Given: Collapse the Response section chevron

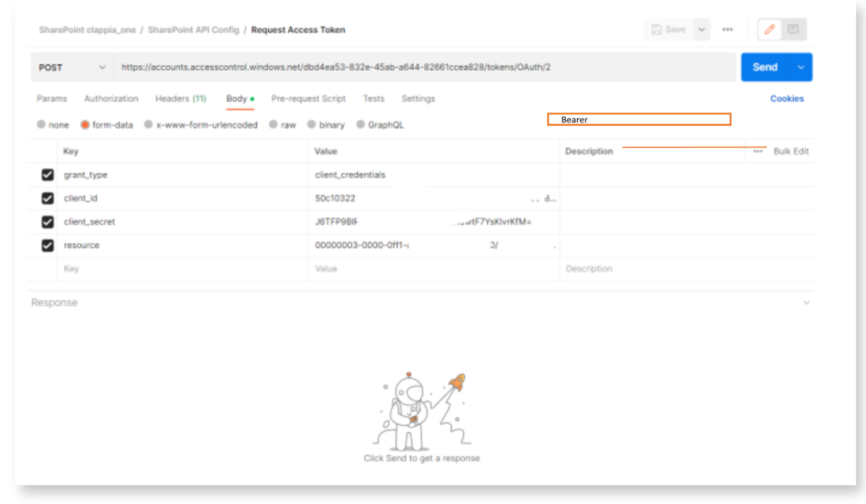Looking at the screenshot, I should tap(807, 302).
